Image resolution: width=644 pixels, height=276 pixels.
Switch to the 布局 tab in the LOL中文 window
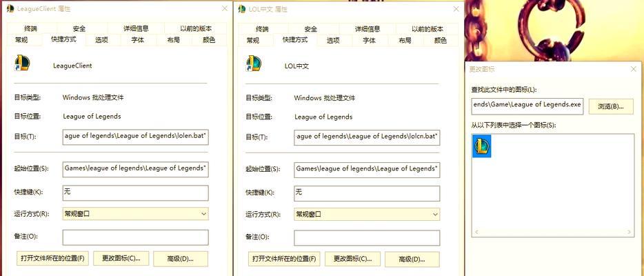tap(405, 40)
